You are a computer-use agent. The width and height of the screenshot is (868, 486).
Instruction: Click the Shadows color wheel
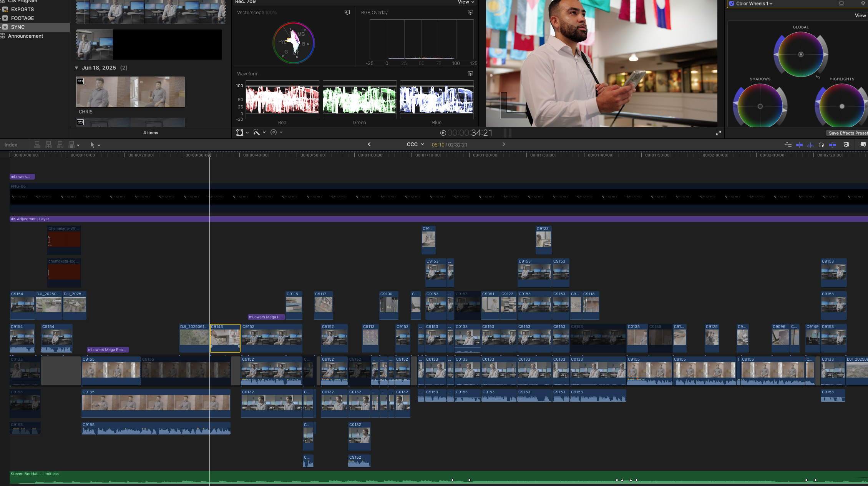[760, 106]
